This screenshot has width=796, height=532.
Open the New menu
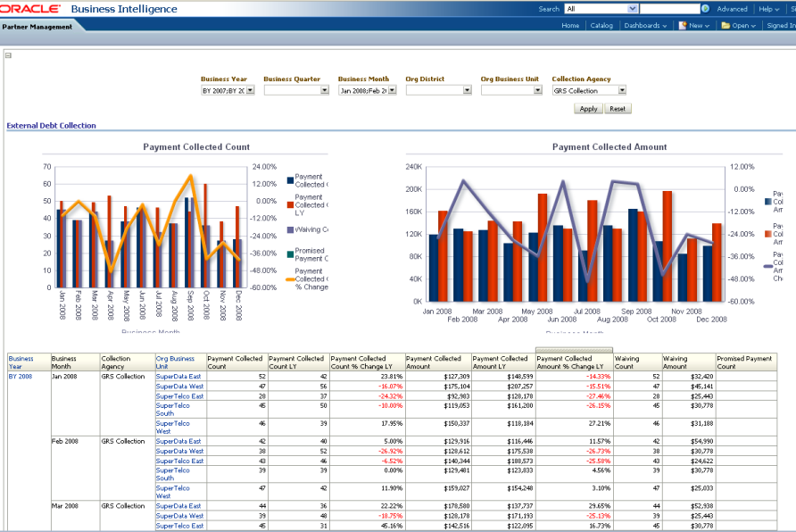pyautogui.click(x=699, y=25)
